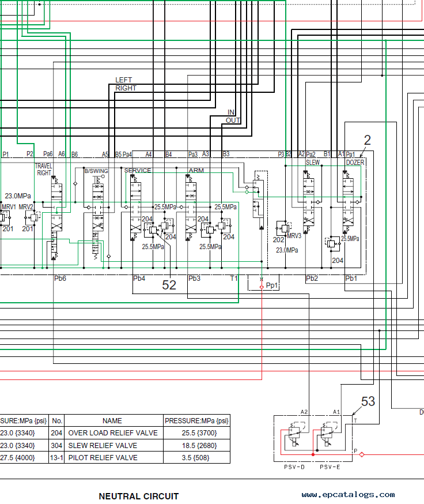Viewport: 424px width, 504px height.
Task: Select the SLEW section label
Action: [313, 163]
